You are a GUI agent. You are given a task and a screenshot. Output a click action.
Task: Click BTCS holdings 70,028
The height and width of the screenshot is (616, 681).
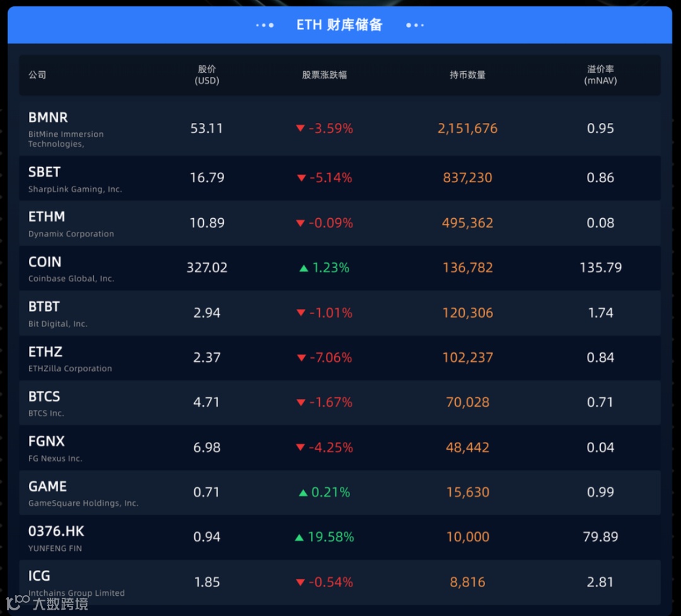467,402
